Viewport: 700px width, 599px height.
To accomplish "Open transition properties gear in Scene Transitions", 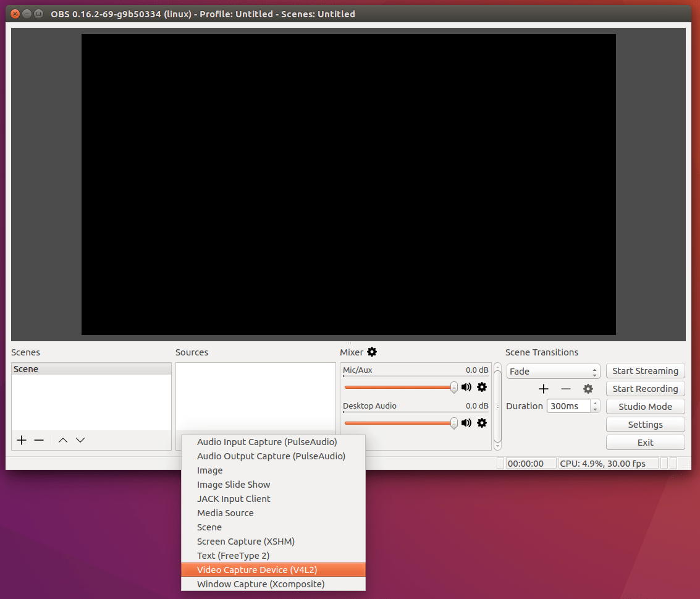I will coord(588,389).
